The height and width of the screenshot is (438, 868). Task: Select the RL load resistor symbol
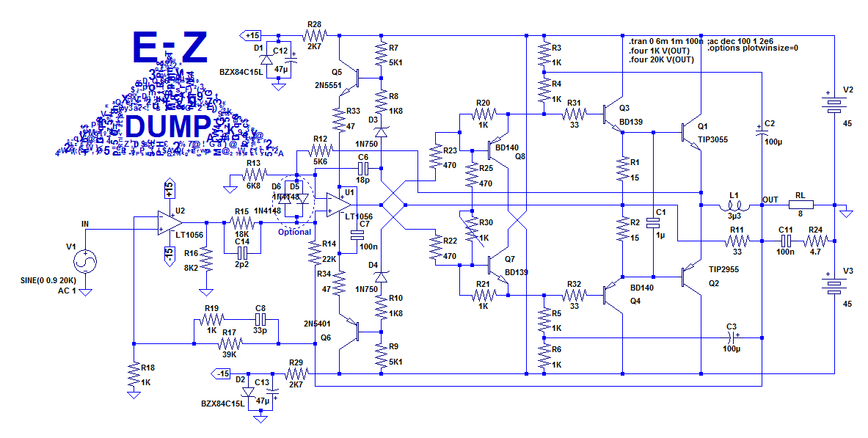(x=800, y=205)
